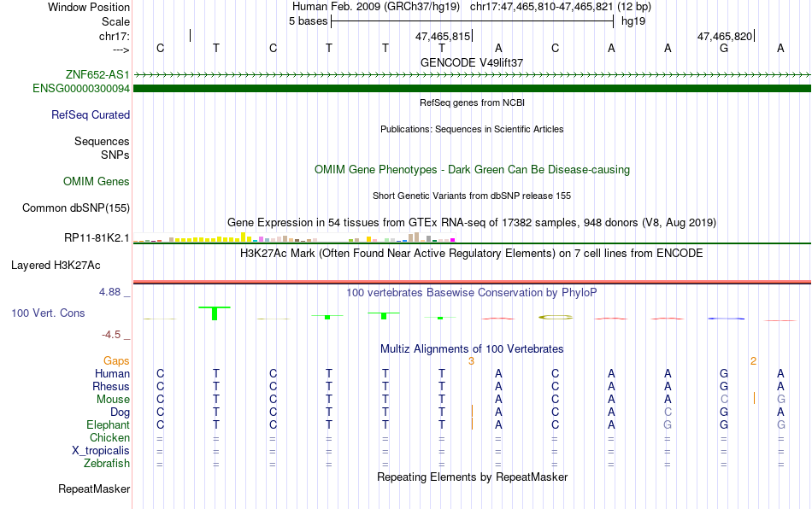
Task: Open Common dbSNP(155) track settings
Action: click(x=76, y=208)
